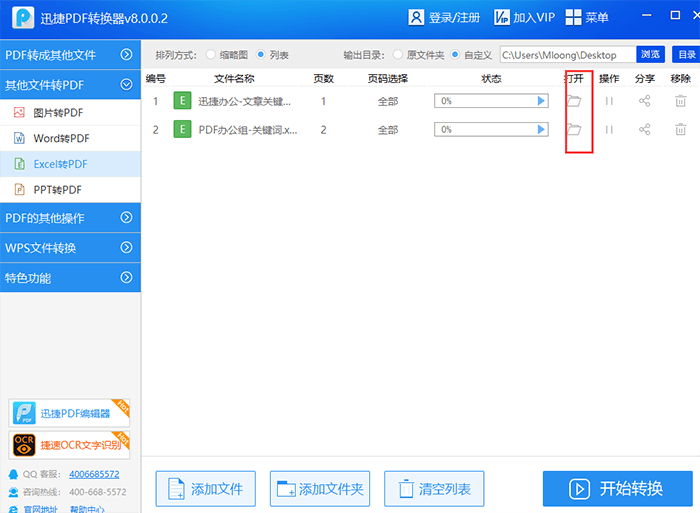This screenshot has height=513, width=700.
Task: Click the QQ客服 penguin icon
Action: click(13, 474)
